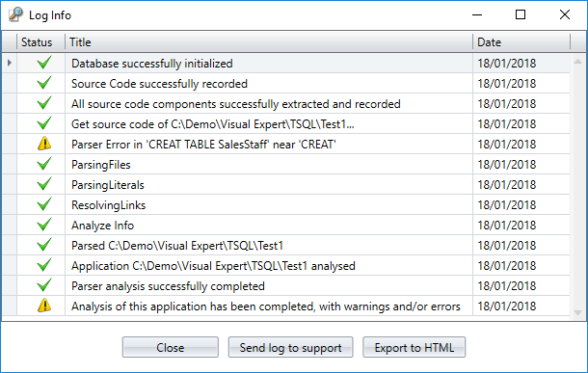Click checkmark next to Get source code row
Viewport: 588px width, 373px height.
[x=44, y=123]
